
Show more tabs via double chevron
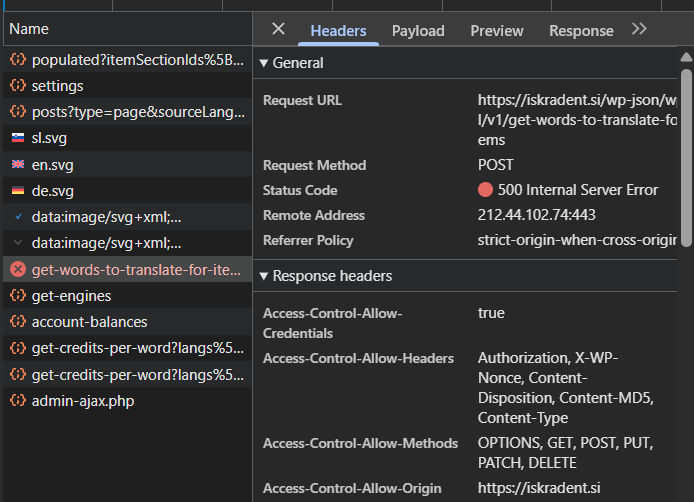point(640,30)
